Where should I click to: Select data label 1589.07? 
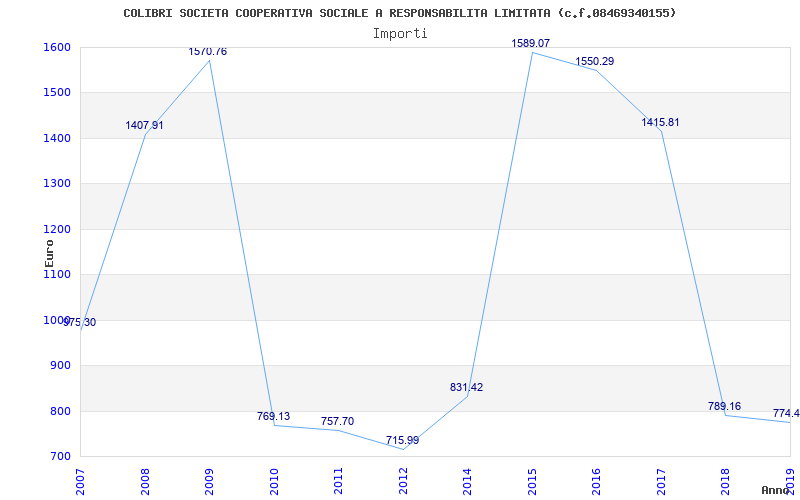tap(531, 43)
